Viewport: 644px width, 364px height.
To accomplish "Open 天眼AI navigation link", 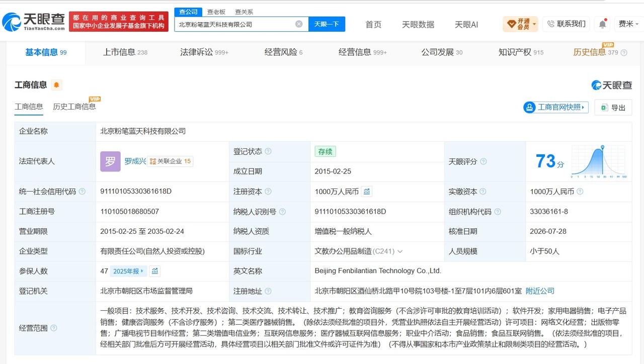I will [x=466, y=24].
